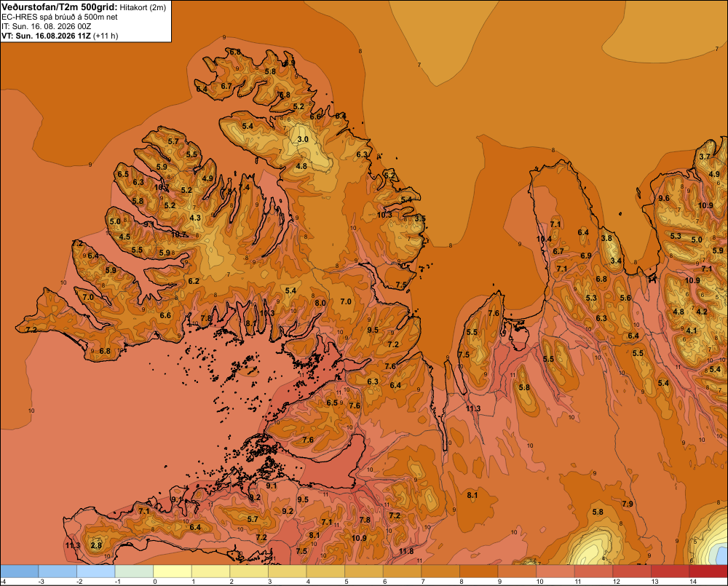
Task: Click the 'VT: Sun. 16.08.2026 11Z' valid time
Action: 47,36
